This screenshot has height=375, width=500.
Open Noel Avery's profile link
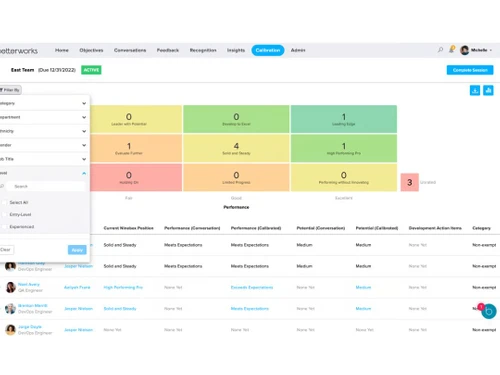(29, 284)
